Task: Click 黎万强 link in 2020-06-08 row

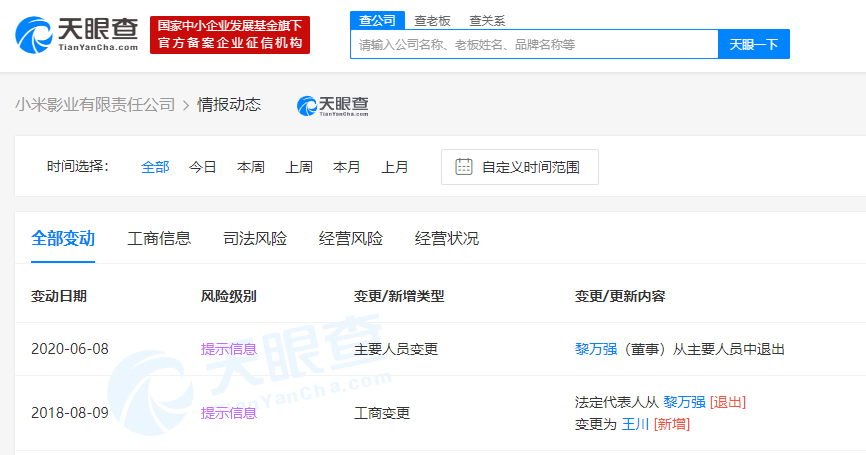Action: point(596,349)
